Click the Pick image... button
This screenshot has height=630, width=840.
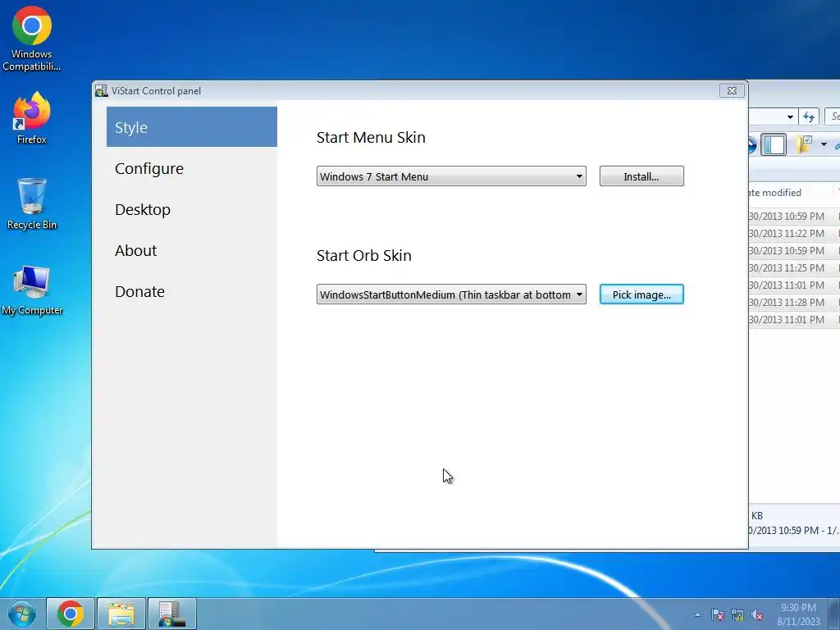(x=641, y=294)
